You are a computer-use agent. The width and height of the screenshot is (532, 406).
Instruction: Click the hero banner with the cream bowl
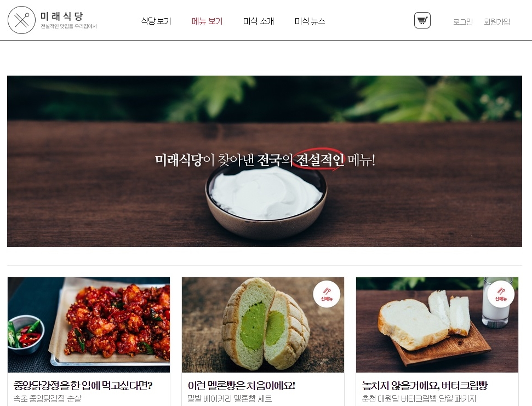pyautogui.click(x=265, y=161)
